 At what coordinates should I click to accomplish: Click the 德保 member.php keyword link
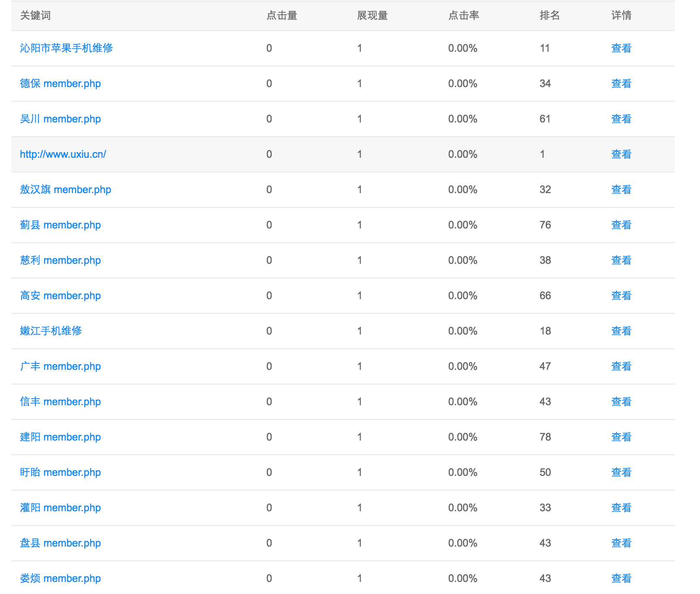point(60,84)
